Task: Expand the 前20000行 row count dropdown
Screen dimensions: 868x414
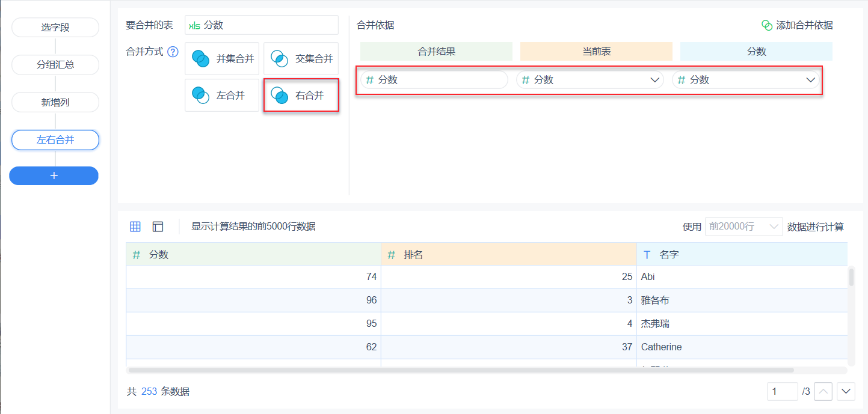Action: click(x=744, y=227)
